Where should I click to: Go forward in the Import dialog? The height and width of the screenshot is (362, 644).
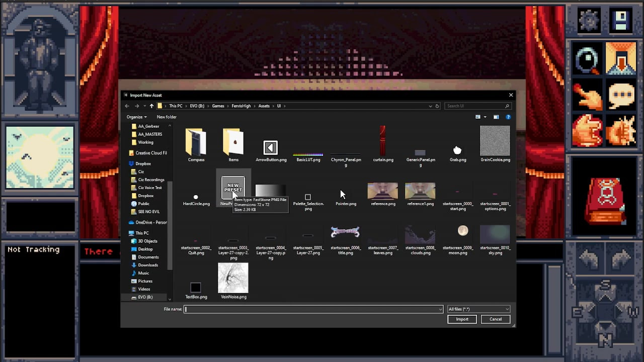(136, 106)
